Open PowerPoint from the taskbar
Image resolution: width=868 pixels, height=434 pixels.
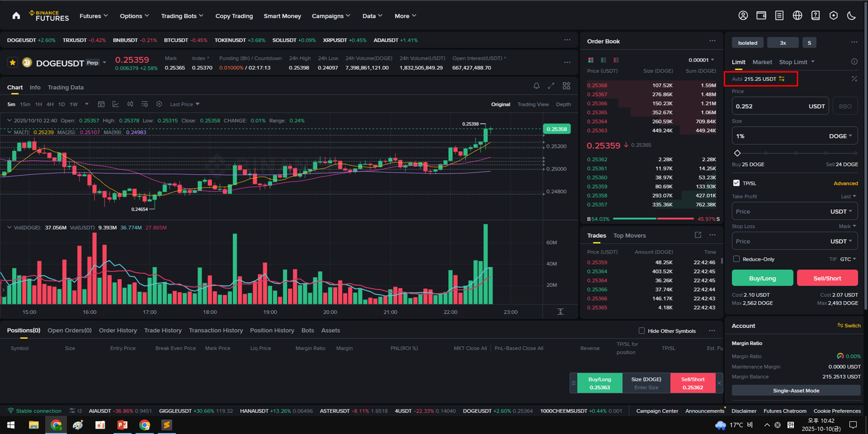[122, 425]
